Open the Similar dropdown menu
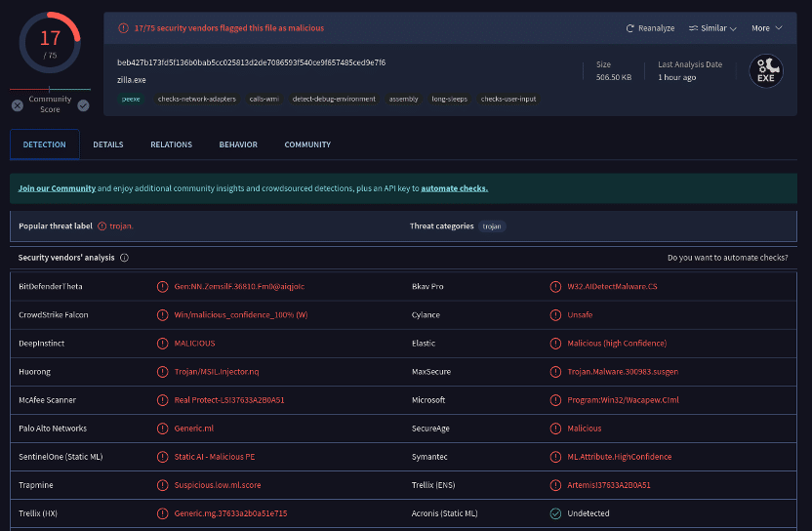Screen dimensions: 812x531 tap(711, 28)
